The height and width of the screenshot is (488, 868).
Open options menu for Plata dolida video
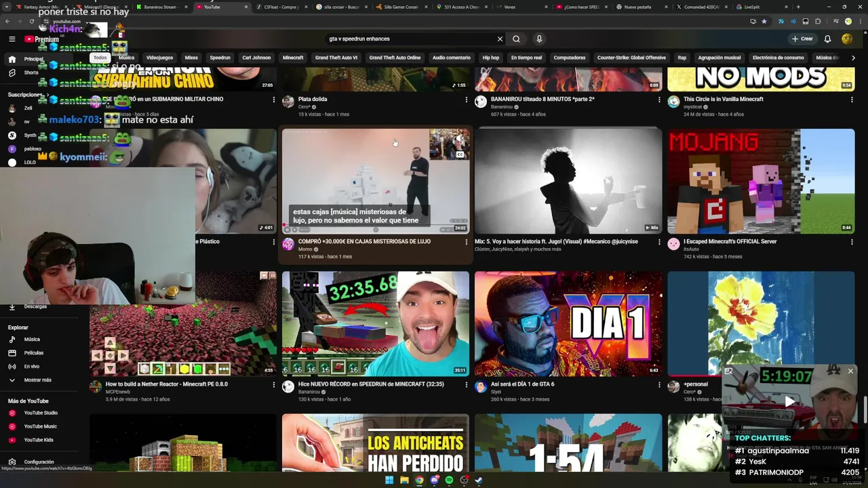(x=467, y=100)
